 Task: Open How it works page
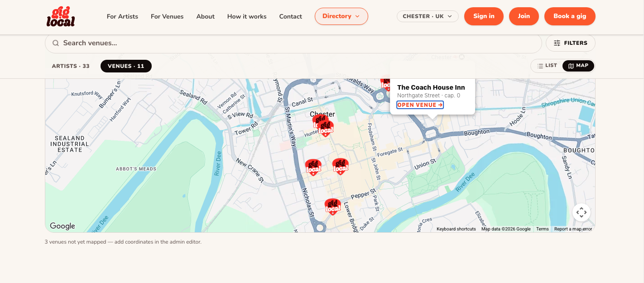pyautogui.click(x=247, y=16)
